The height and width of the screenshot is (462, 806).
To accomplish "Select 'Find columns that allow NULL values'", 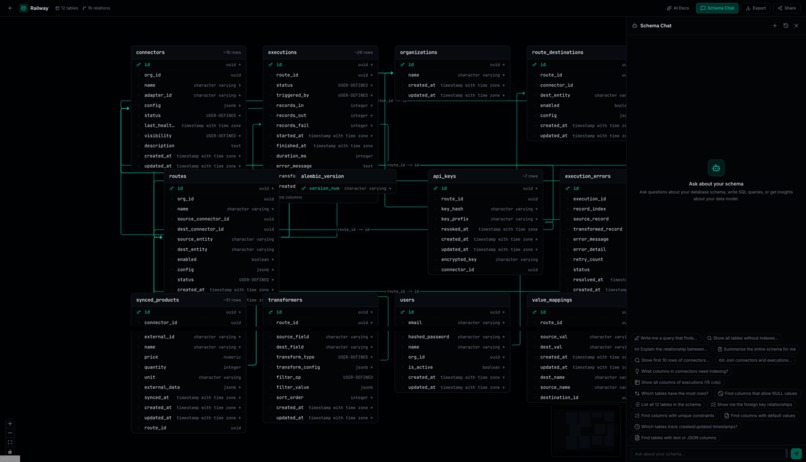I will click(758, 393).
